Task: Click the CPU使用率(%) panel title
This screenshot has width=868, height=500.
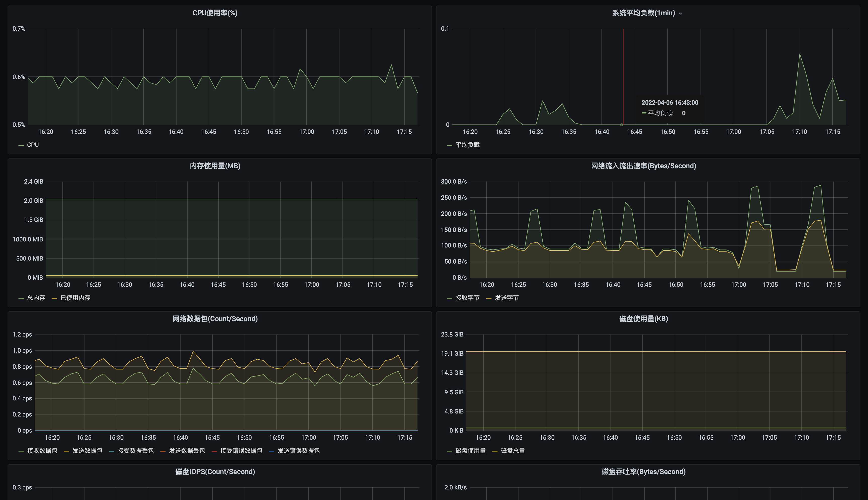Action: tap(215, 13)
